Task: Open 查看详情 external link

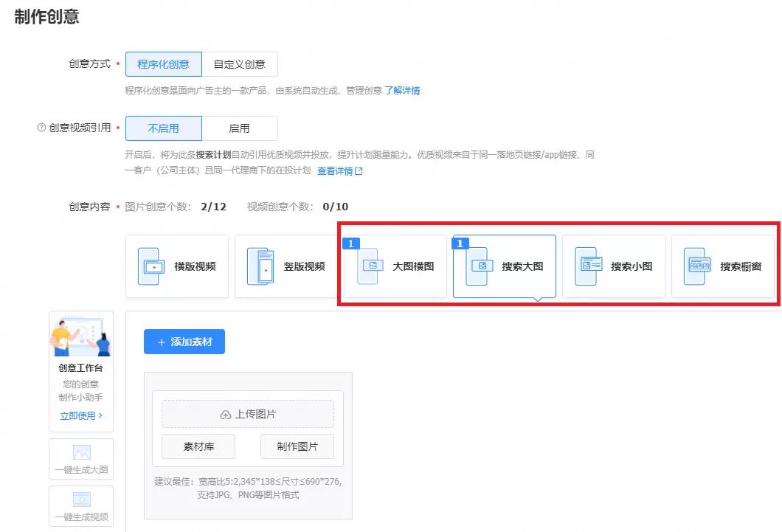Action: tap(339, 171)
